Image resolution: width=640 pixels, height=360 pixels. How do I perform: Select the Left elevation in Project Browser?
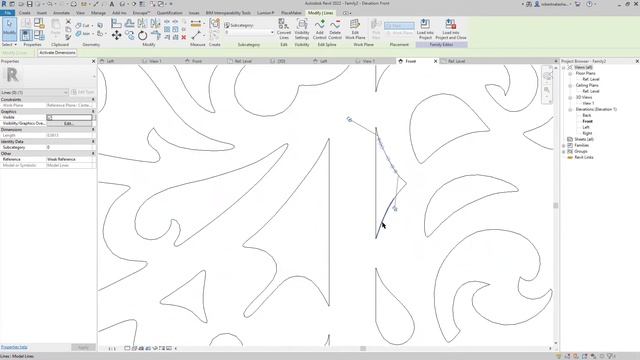[x=586, y=127]
